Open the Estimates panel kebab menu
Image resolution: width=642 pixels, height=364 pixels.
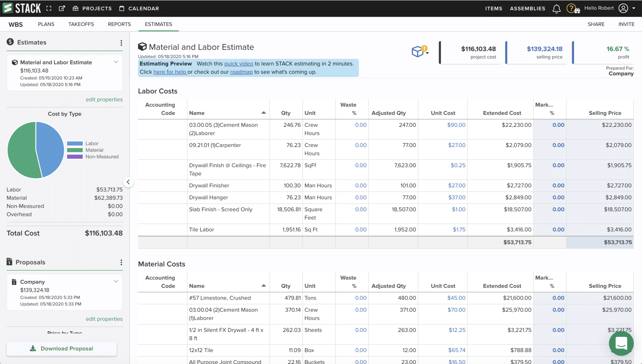click(x=121, y=43)
